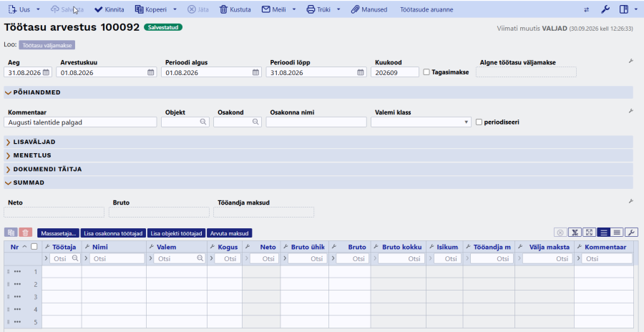Click the Kommentaar text field
This screenshot has width=644, height=332.
[x=80, y=122]
